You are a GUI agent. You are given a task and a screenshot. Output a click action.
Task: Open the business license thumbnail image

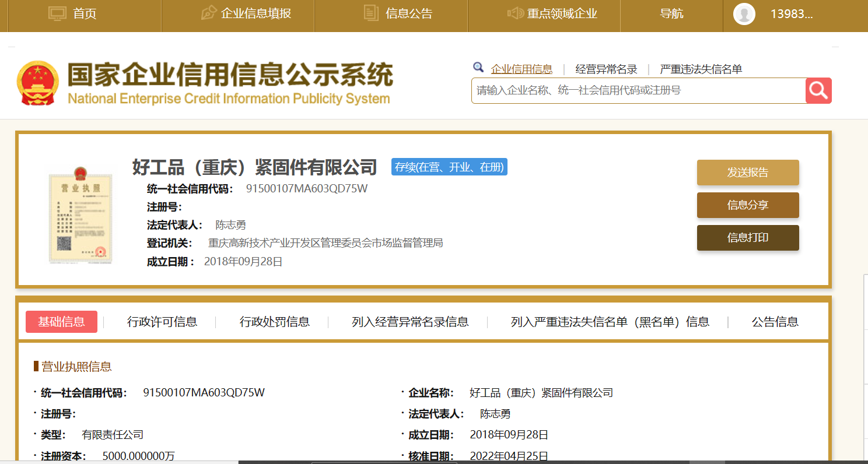click(80, 215)
